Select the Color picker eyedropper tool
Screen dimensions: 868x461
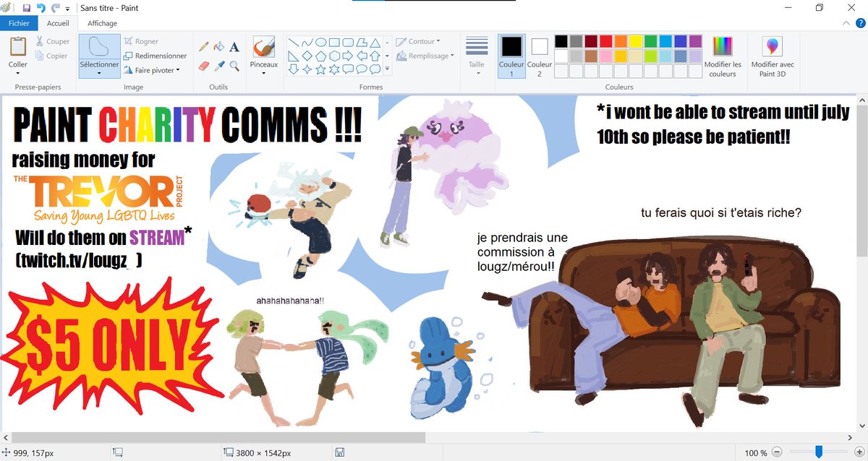pos(219,66)
